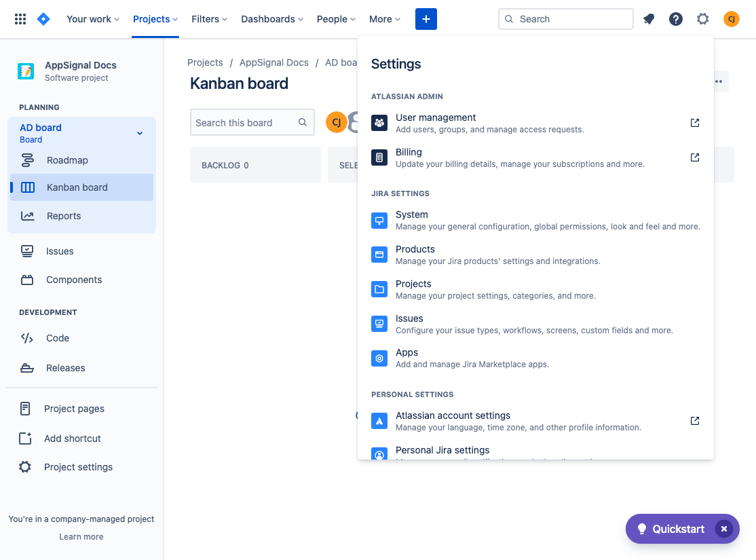756x560 pixels.
Task: Expand the Dashboards dropdown menu
Action: [272, 19]
